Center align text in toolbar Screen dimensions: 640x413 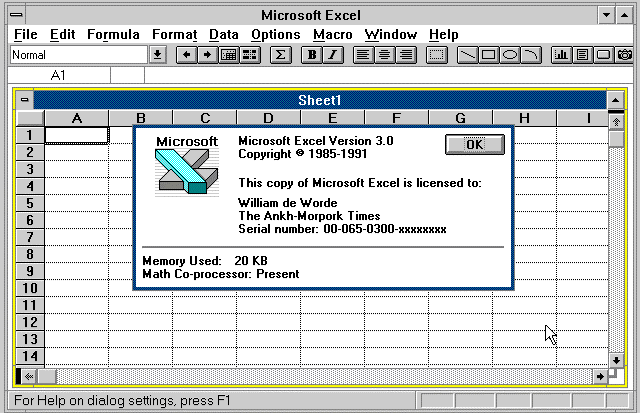(x=384, y=55)
